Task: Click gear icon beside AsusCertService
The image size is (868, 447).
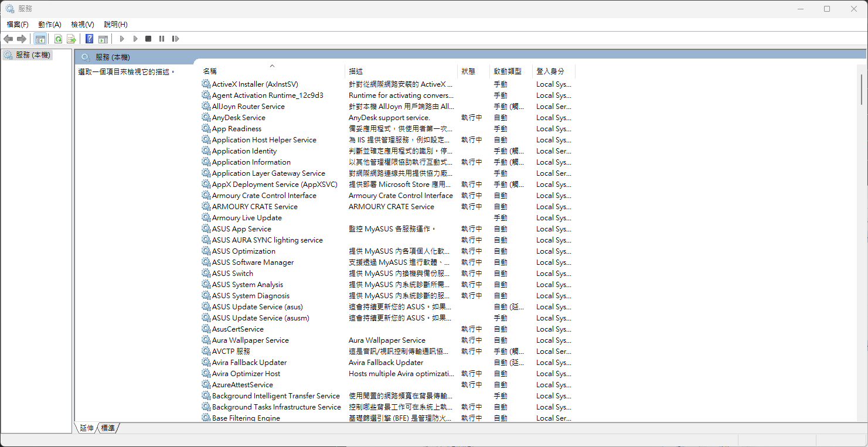Action: (206, 329)
